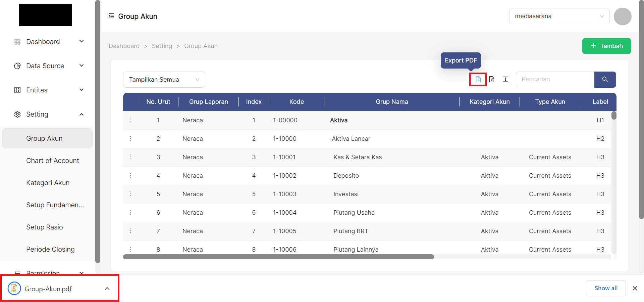Click the green Tambah button
Viewport: 644px width, 302px height.
click(x=606, y=46)
